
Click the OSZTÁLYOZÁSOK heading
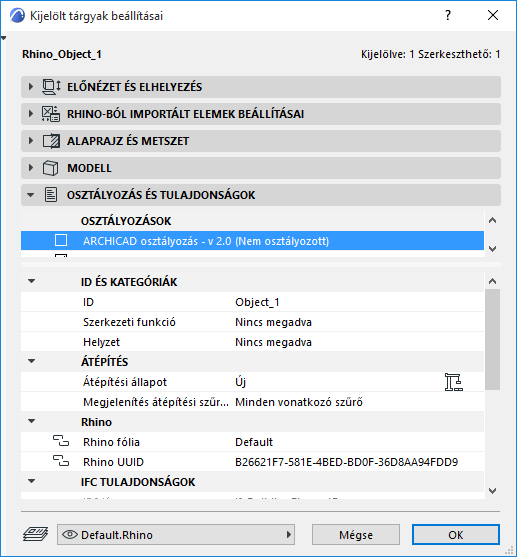pos(126,221)
